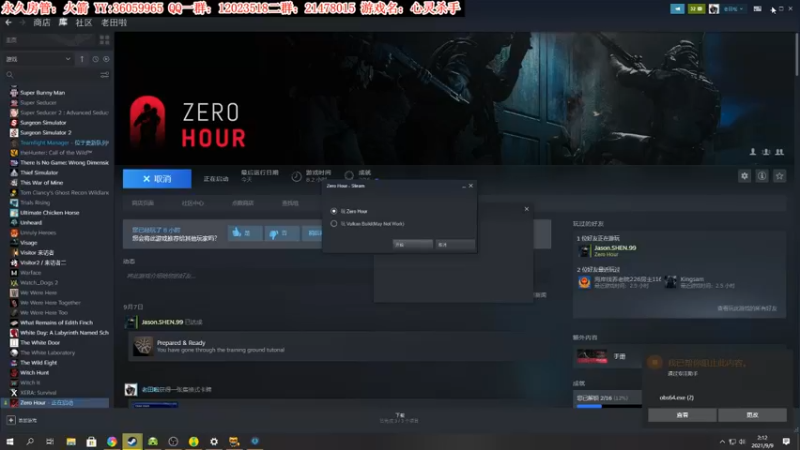
Task: Sort library by recent activity clock icon
Action: click(x=95, y=59)
